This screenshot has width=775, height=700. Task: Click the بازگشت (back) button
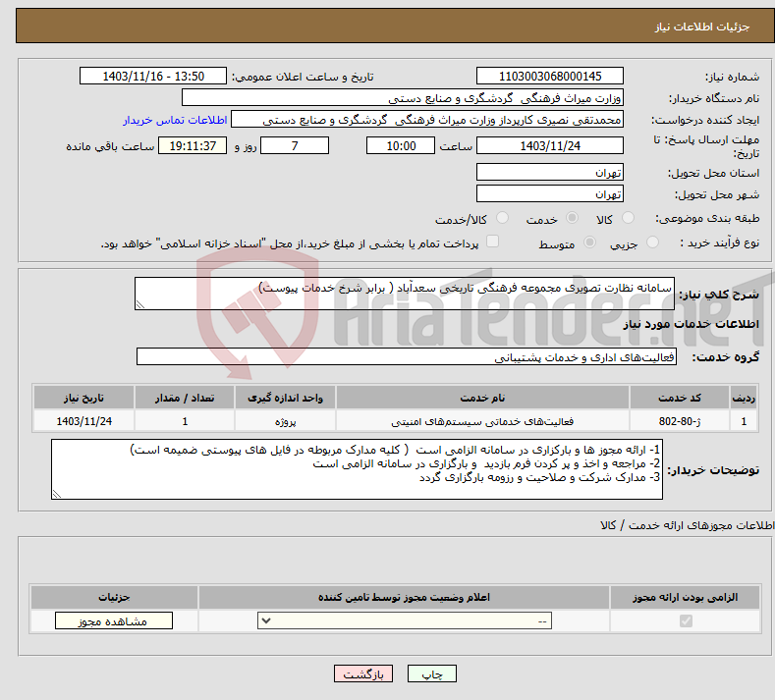tap(362, 673)
